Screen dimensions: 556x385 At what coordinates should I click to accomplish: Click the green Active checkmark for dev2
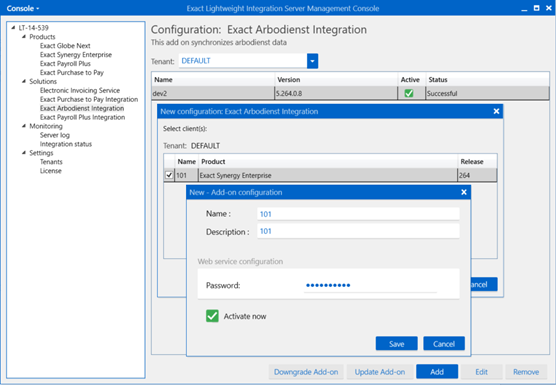point(409,93)
